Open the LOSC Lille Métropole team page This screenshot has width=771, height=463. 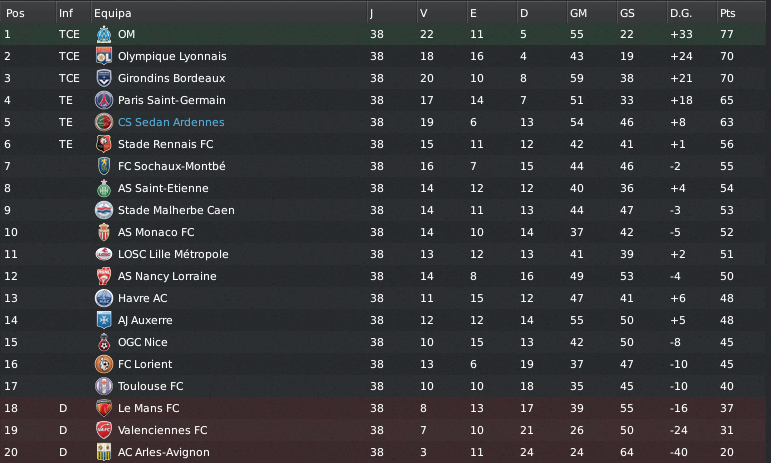pyautogui.click(x=173, y=254)
